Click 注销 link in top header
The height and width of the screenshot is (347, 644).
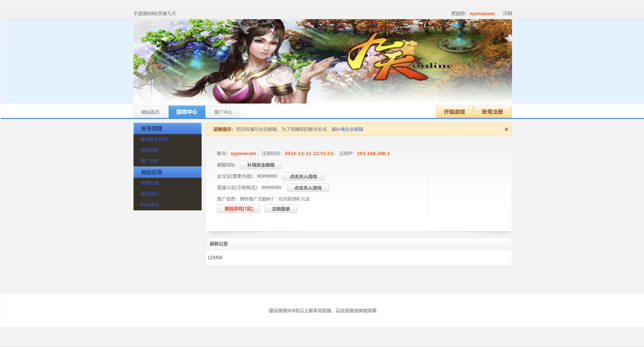[x=507, y=13]
